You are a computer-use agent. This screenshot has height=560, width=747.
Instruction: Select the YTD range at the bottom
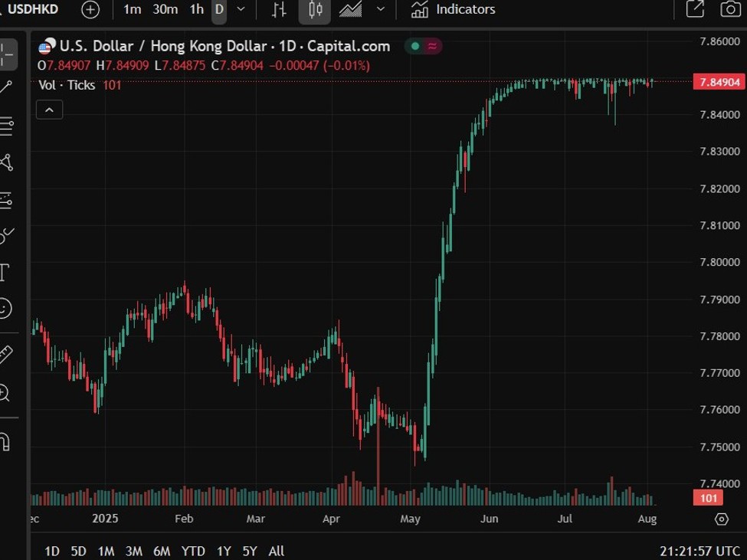tap(193, 551)
